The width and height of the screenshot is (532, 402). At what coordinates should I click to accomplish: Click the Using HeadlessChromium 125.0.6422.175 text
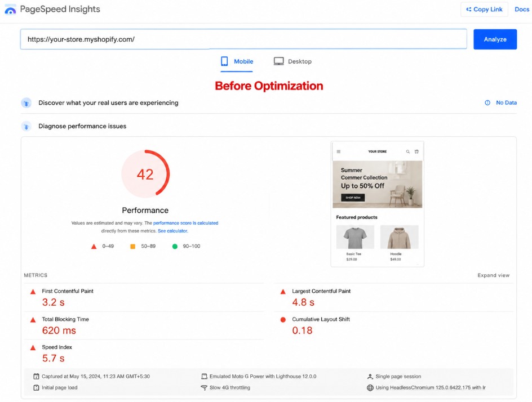click(431, 387)
